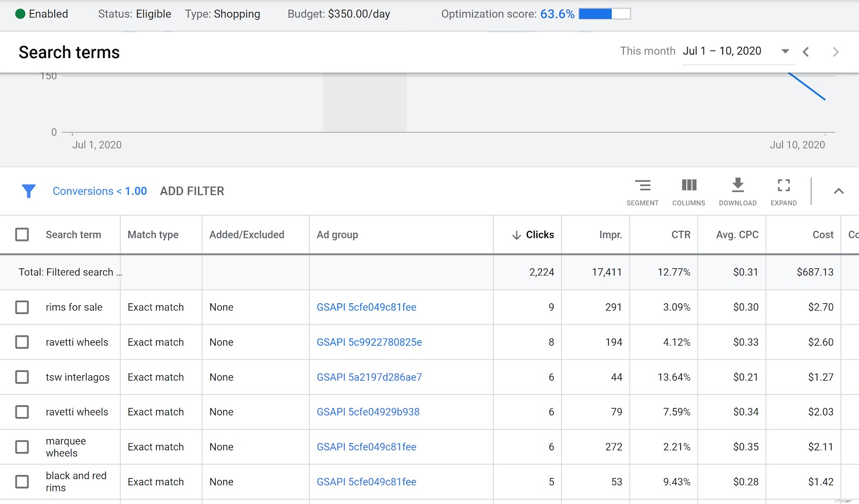
Task: Check the select-all checkbox in table header
Action: point(22,235)
